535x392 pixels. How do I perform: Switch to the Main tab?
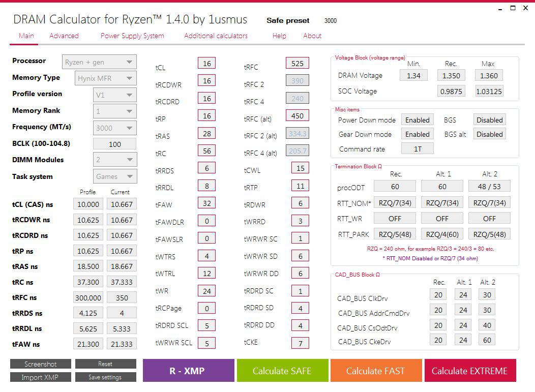pos(26,36)
